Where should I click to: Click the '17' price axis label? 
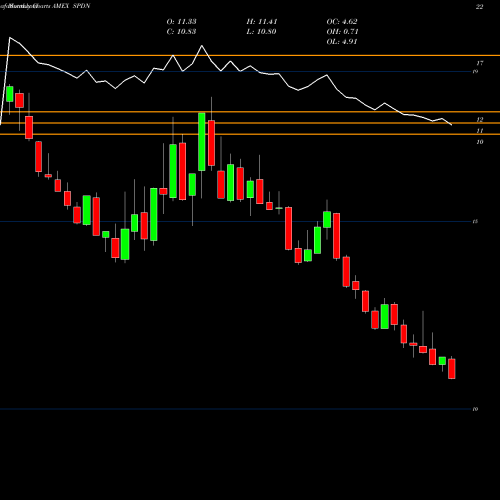coord(480,63)
